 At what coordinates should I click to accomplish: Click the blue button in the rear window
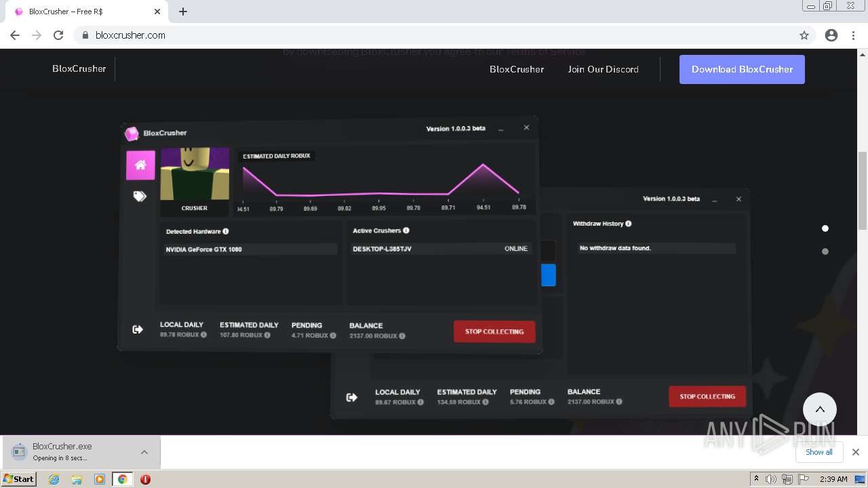pos(549,275)
